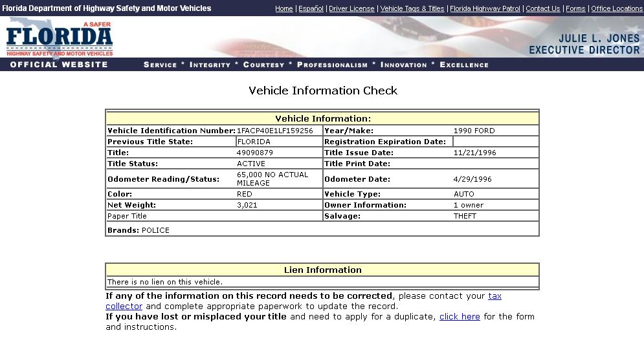Open the Driver License menu link
644x344 pixels.
point(351,8)
